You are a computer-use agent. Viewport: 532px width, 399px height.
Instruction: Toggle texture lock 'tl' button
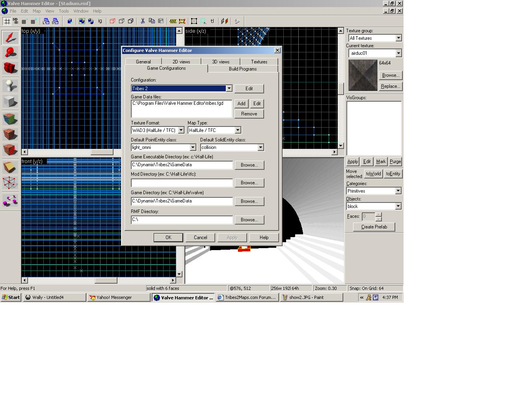[x=212, y=21]
